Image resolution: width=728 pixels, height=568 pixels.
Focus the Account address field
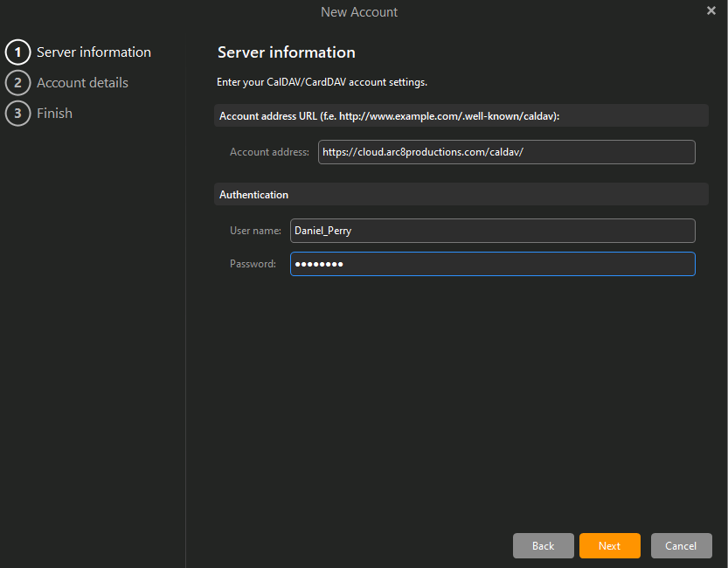point(507,152)
